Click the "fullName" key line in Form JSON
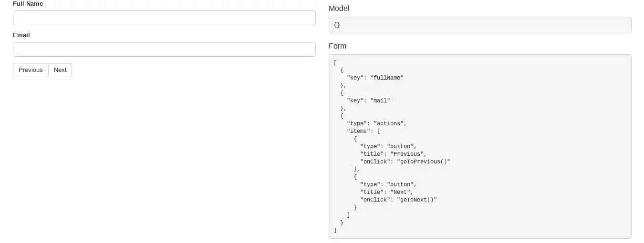The image size is (644, 243). tap(375, 78)
